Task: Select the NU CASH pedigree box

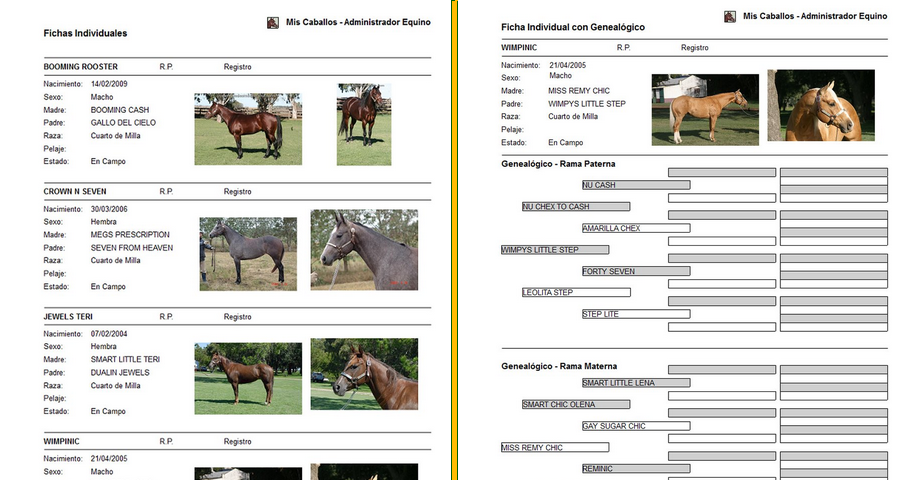Action: coord(636,185)
